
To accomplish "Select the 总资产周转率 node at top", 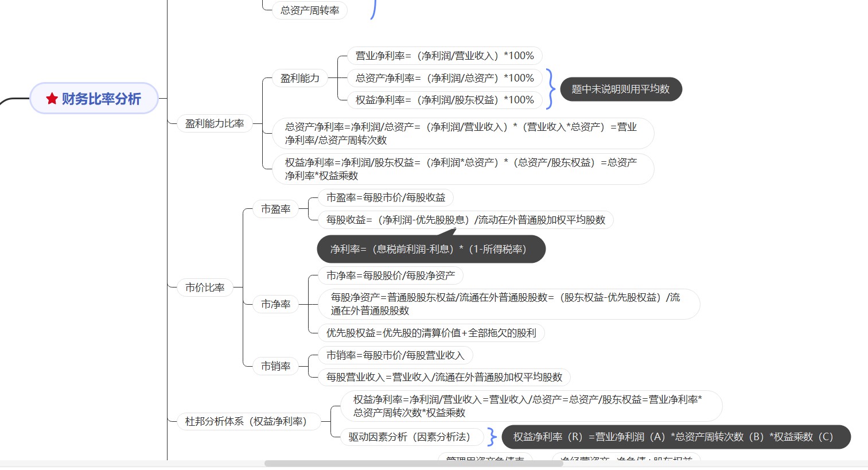I will [309, 10].
